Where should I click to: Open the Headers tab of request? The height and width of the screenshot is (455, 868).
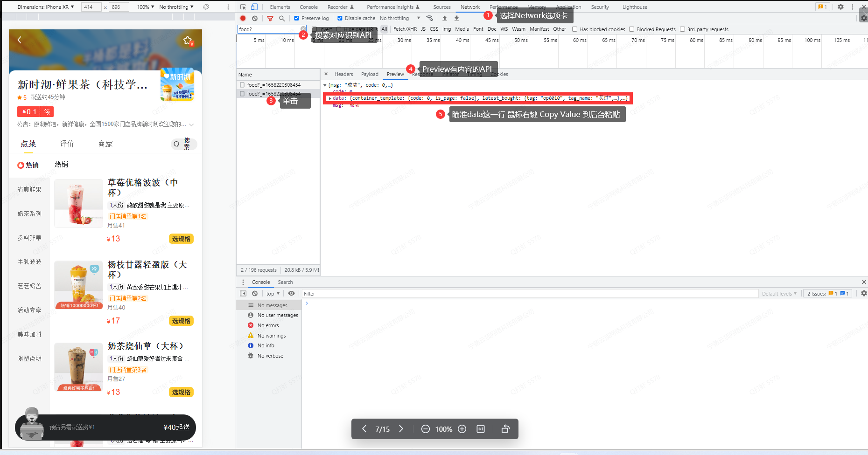[344, 74]
